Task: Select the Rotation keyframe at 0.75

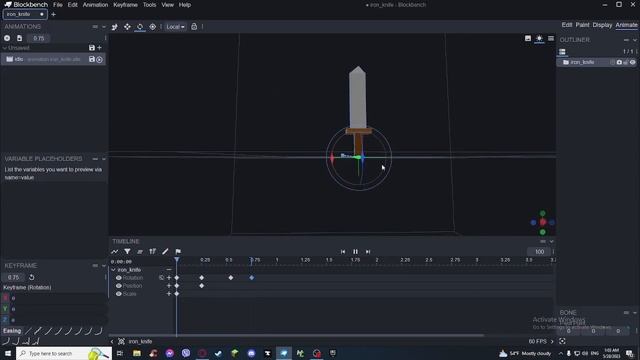Action: point(252,278)
